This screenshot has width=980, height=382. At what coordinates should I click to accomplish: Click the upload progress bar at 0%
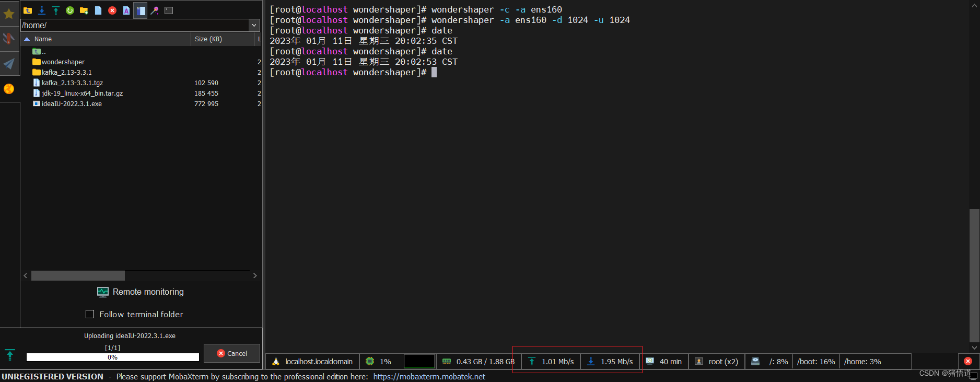pyautogui.click(x=113, y=357)
